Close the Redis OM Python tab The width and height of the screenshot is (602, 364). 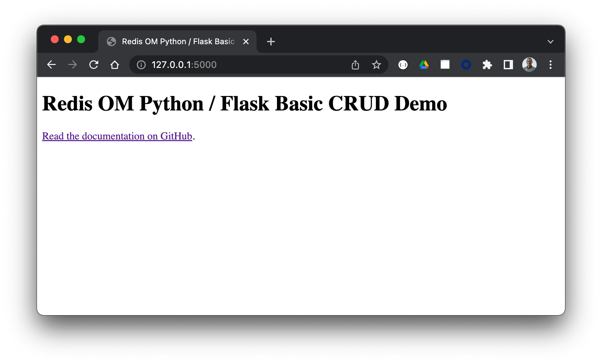click(246, 42)
